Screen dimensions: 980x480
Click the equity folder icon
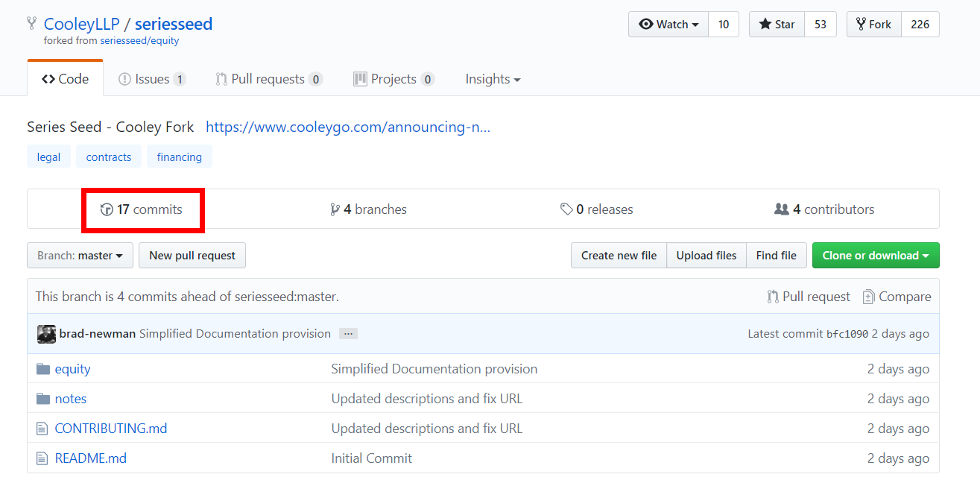(43, 369)
